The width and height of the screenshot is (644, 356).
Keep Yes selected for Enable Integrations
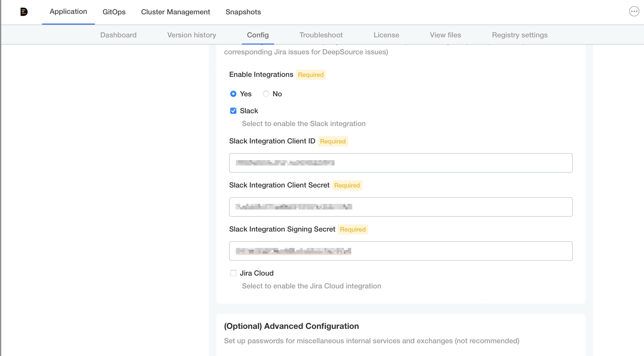pos(233,94)
